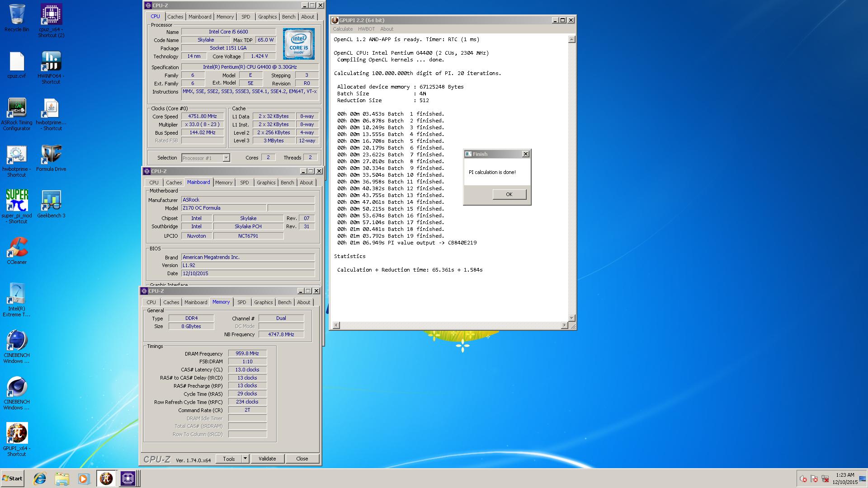868x488 pixels.
Task: Open Bench tab in top CPU-Z window
Action: coord(289,17)
